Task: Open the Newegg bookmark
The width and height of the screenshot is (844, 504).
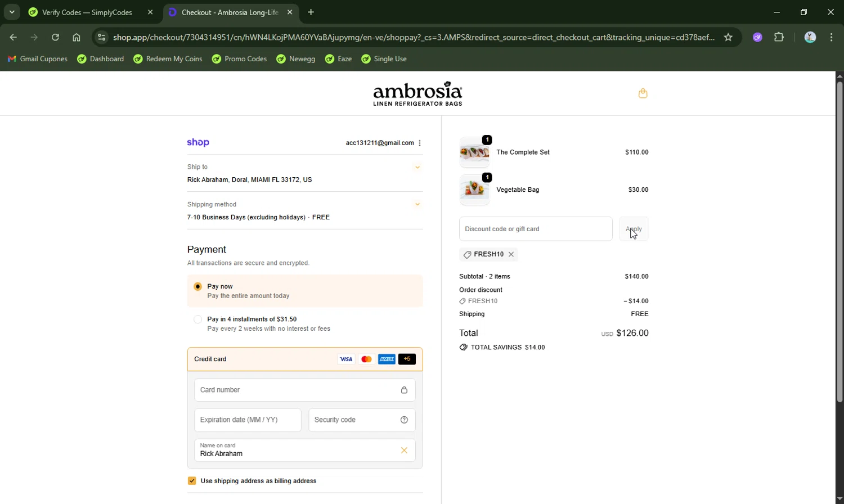Action: tap(296, 58)
